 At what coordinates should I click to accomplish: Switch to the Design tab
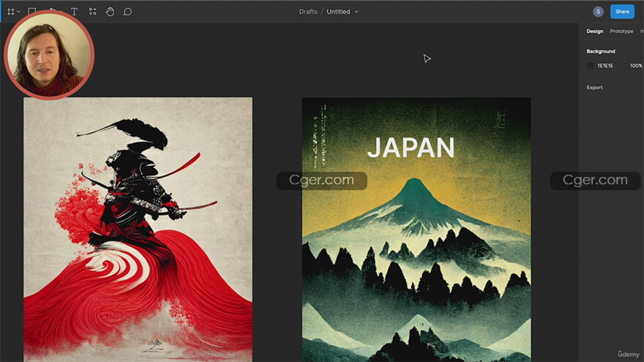pos(595,31)
